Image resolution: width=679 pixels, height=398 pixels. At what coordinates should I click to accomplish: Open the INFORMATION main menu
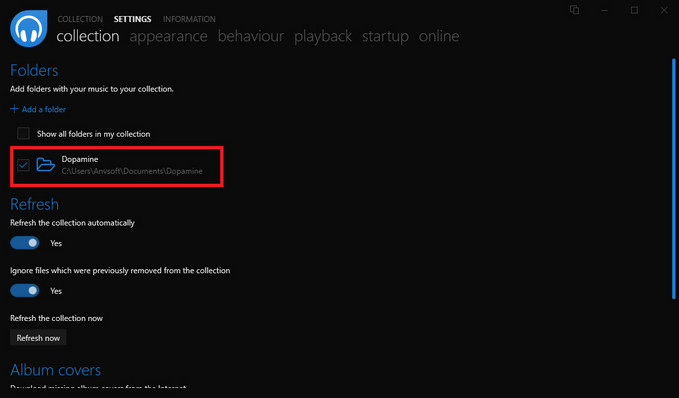[x=189, y=19]
